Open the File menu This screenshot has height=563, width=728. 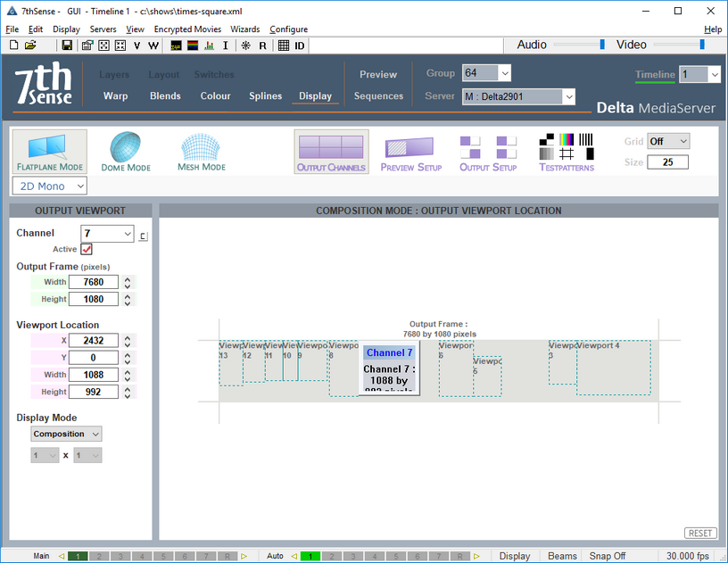pyautogui.click(x=12, y=29)
